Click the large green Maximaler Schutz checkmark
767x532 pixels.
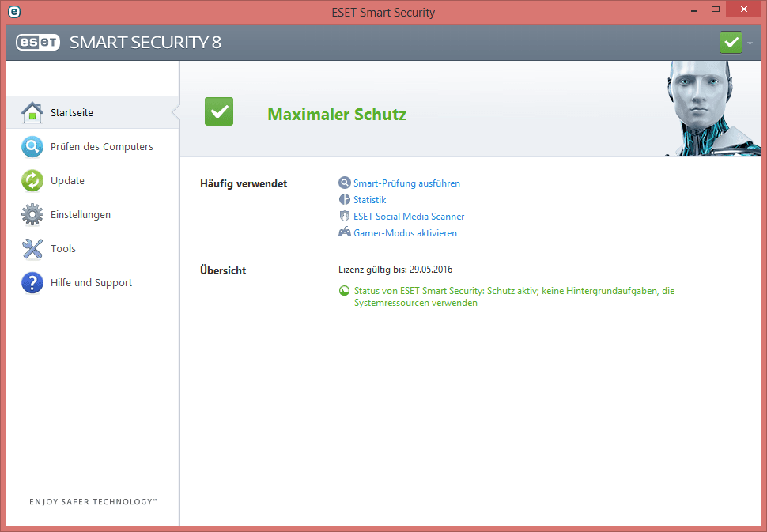point(219,111)
